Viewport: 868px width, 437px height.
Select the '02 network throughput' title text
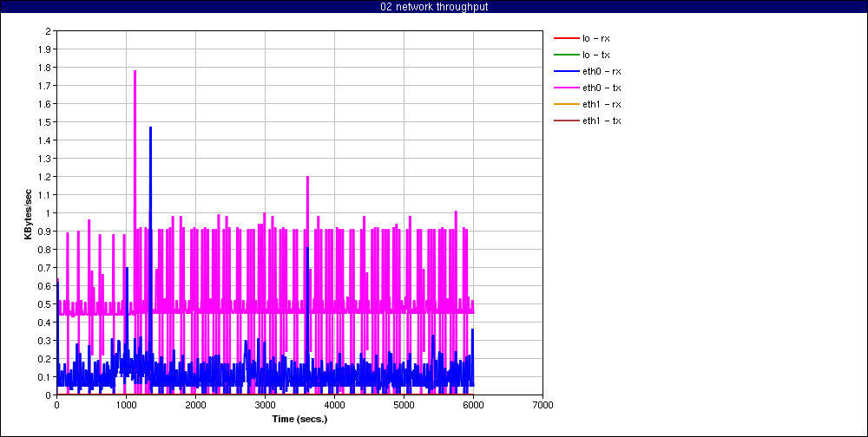(x=434, y=7)
